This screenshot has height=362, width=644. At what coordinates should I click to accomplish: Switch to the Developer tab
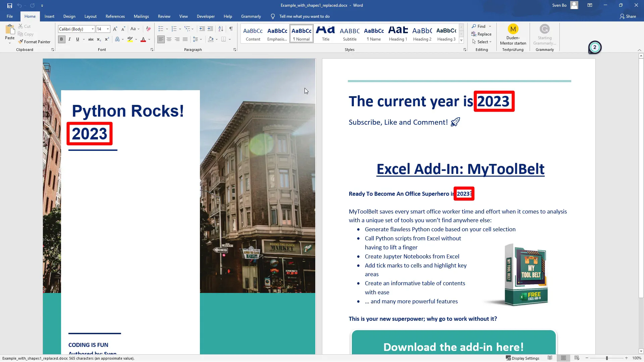point(206,16)
